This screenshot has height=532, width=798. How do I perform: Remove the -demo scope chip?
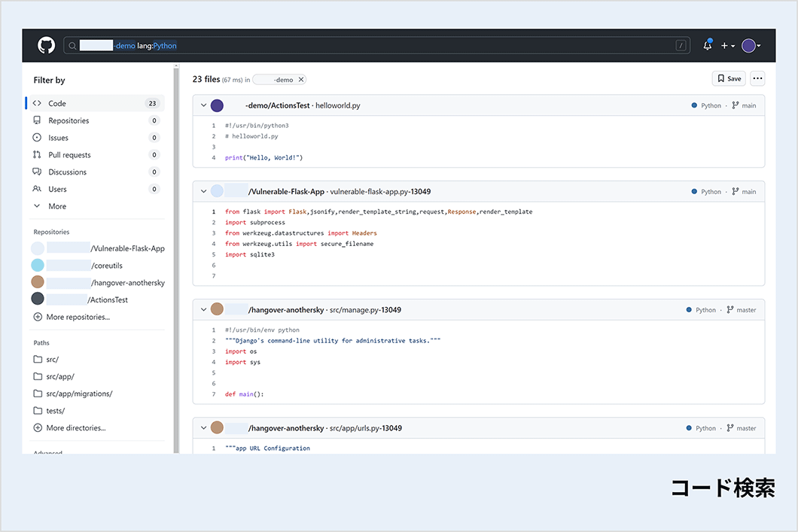[301, 80]
